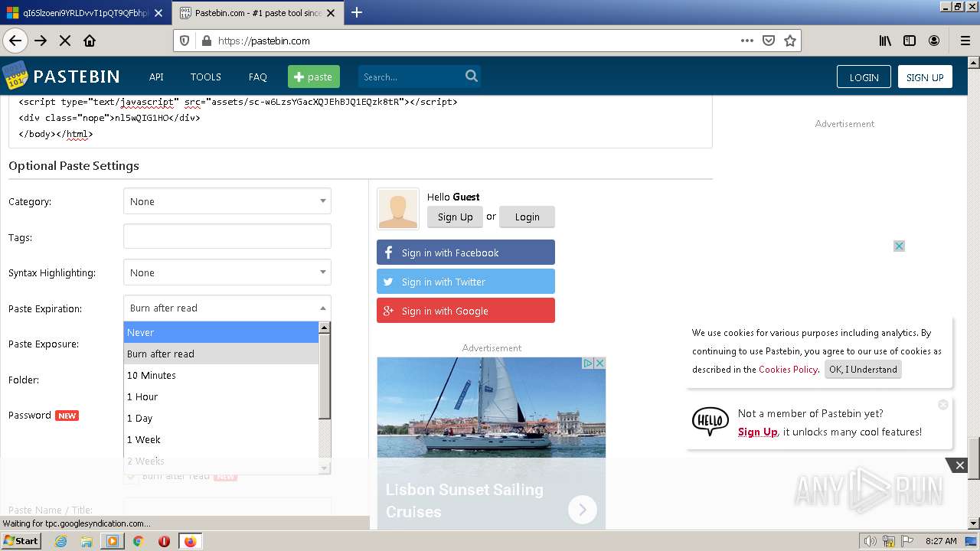Close the ad with X badge

(x=899, y=246)
